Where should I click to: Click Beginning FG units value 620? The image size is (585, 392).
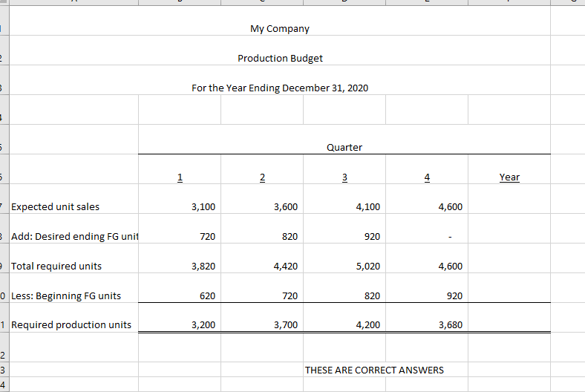coord(180,288)
